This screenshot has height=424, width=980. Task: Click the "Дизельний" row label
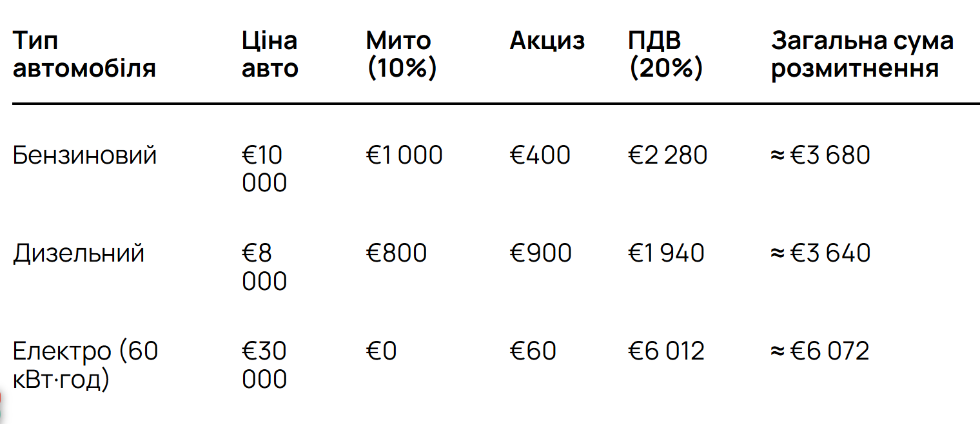coord(79,253)
